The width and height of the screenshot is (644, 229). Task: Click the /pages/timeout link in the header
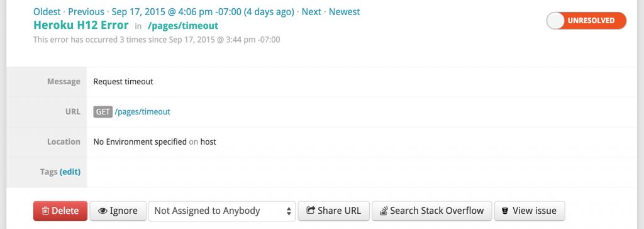tap(183, 26)
